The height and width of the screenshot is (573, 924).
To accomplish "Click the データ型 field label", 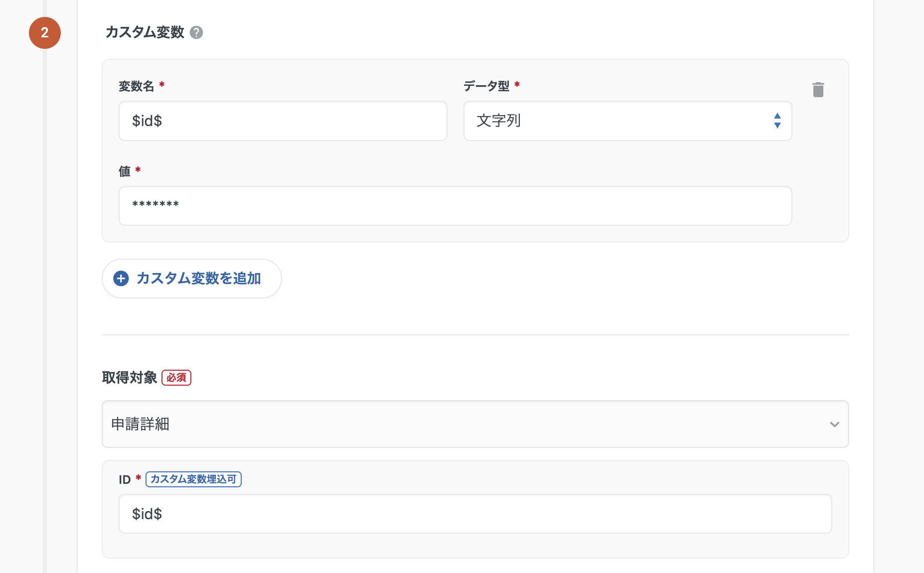I will point(486,86).
